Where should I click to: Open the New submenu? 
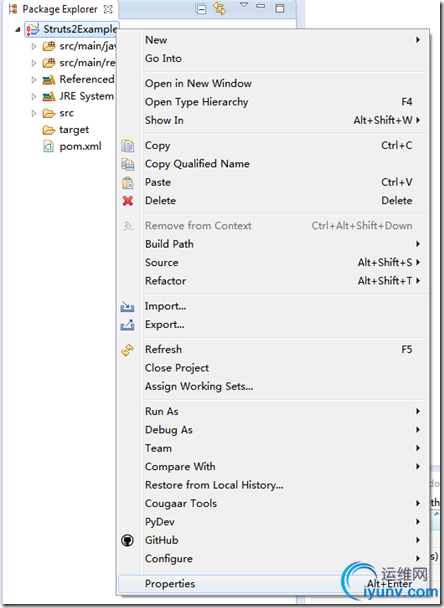[x=284, y=40]
